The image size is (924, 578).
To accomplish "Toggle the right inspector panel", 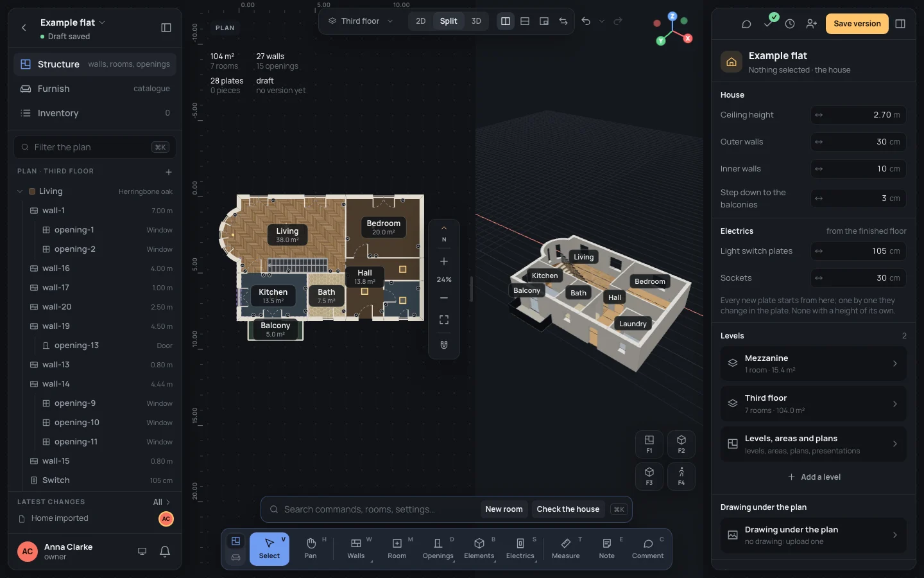I will [900, 24].
